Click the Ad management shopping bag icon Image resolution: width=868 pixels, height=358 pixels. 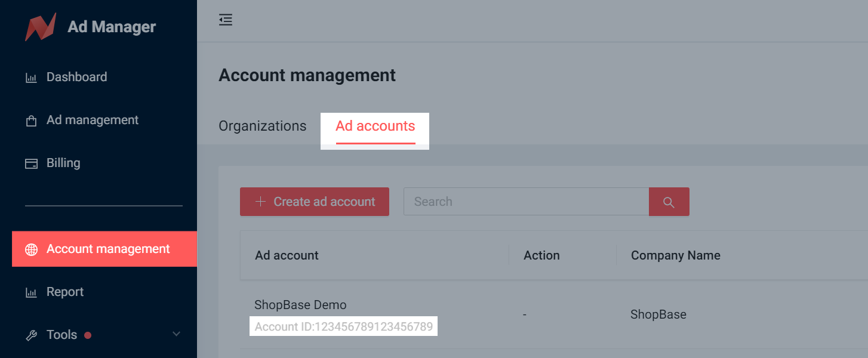[31, 121]
